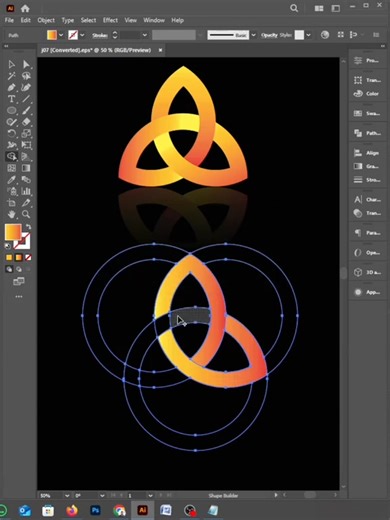
Task: Select the Artboard tool
Action: pyautogui.click(x=12, y=203)
